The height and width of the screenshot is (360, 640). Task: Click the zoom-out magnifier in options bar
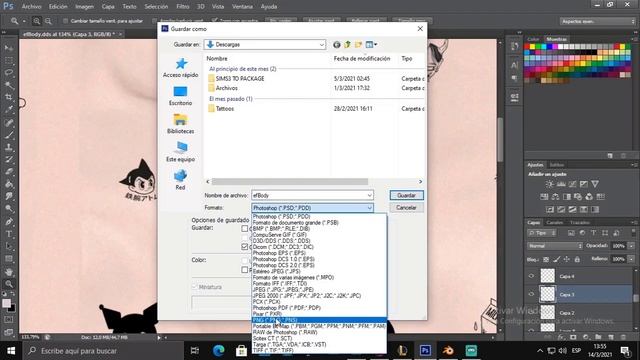coord(48,21)
